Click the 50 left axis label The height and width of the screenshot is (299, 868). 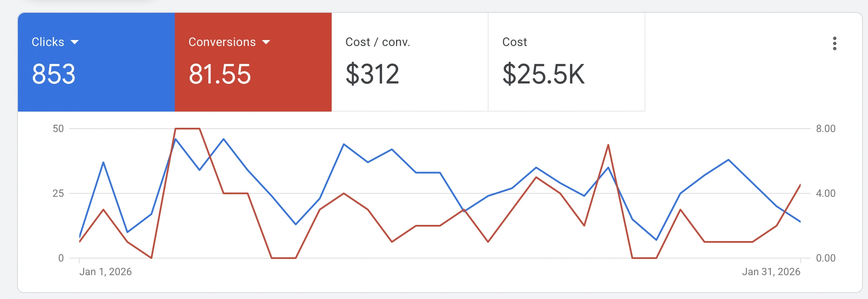coord(58,129)
